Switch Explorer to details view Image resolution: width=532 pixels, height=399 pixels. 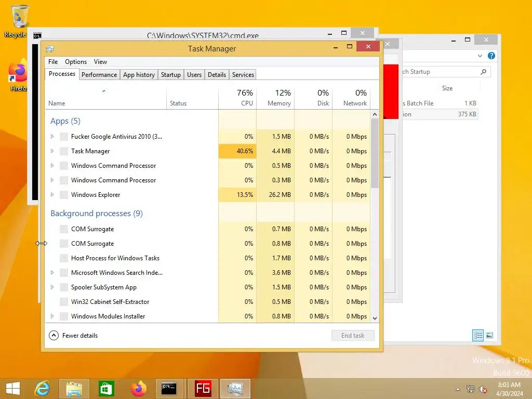coord(478,336)
